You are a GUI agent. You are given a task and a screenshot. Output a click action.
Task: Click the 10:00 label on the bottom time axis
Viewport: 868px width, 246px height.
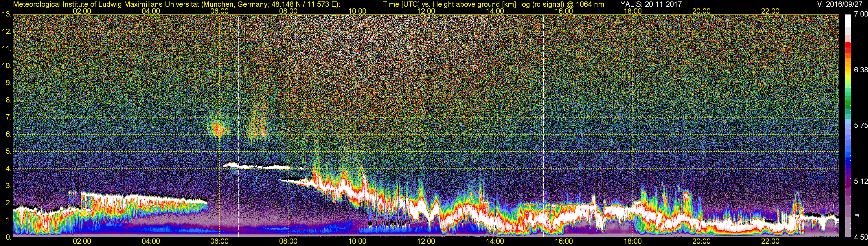click(357, 242)
